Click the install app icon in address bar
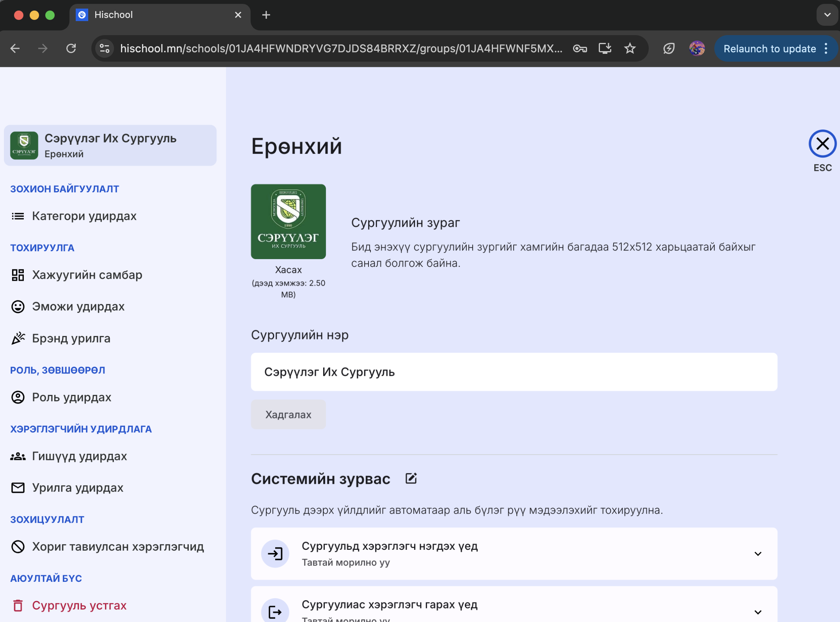The height and width of the screenshot is (622, 840). coord(605,48)
